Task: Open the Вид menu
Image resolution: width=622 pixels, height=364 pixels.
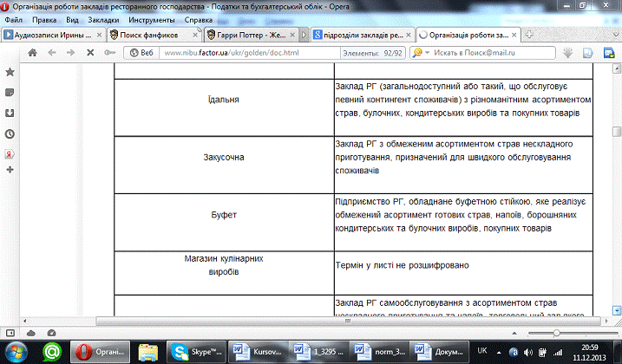Action: tap(72, 20)
